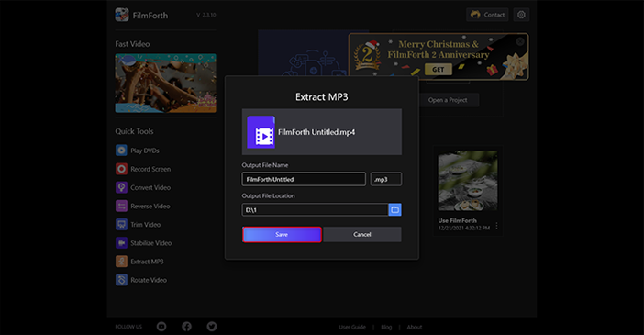The width and height of the screenshot is (644, 335).
Task: Open the Contact button
Action: coord(487,15)
